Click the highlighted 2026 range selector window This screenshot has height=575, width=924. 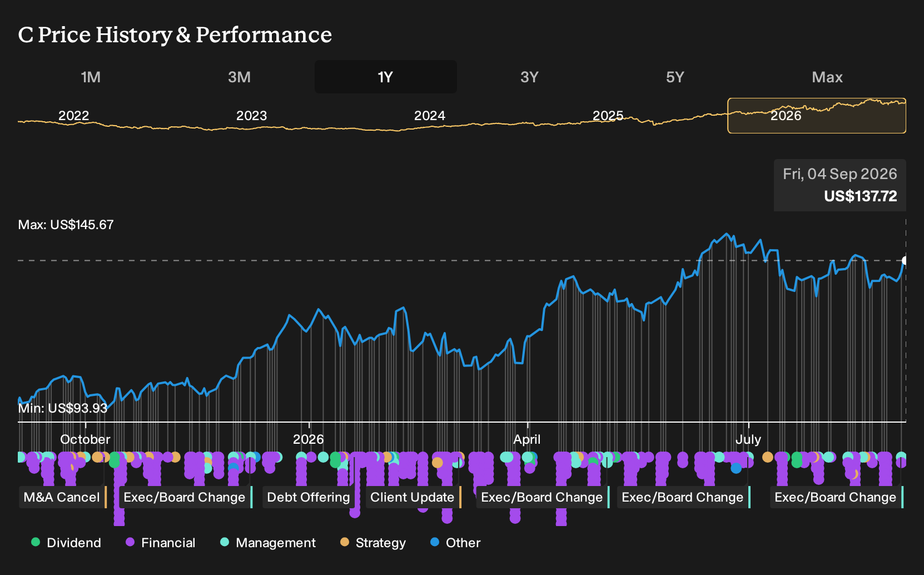[817, 116]
